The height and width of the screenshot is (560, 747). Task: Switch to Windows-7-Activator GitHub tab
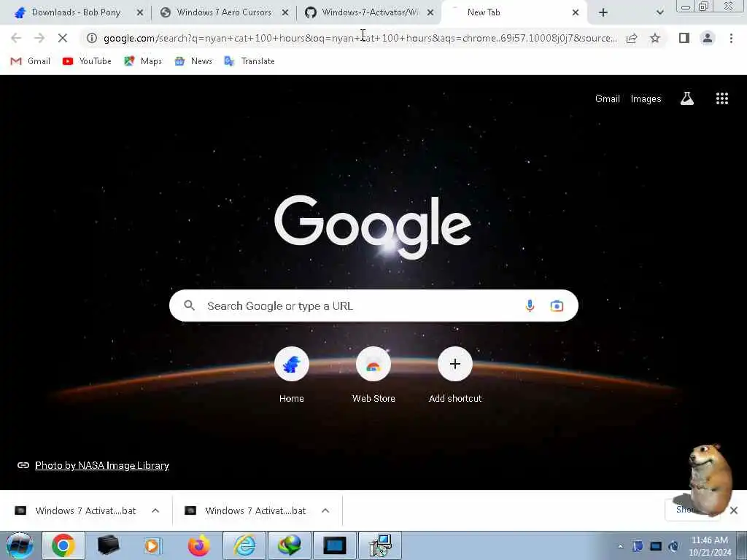[x=369, y=12]
